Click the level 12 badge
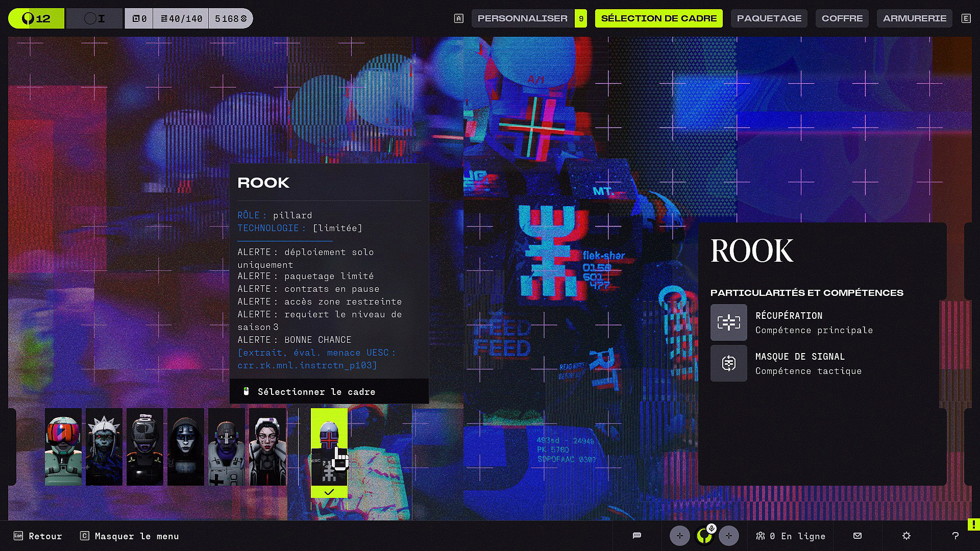 tap(36, 19)
